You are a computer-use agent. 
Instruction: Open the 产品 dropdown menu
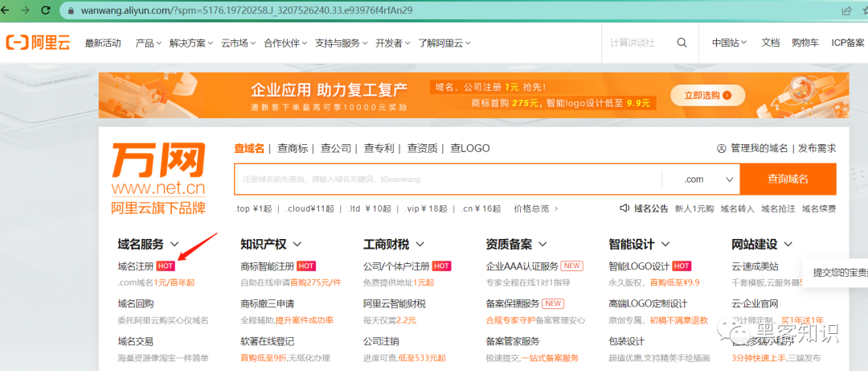149,43
